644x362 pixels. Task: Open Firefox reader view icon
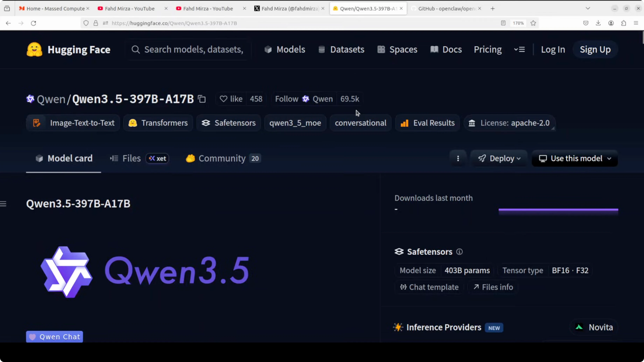click(503, 23)
